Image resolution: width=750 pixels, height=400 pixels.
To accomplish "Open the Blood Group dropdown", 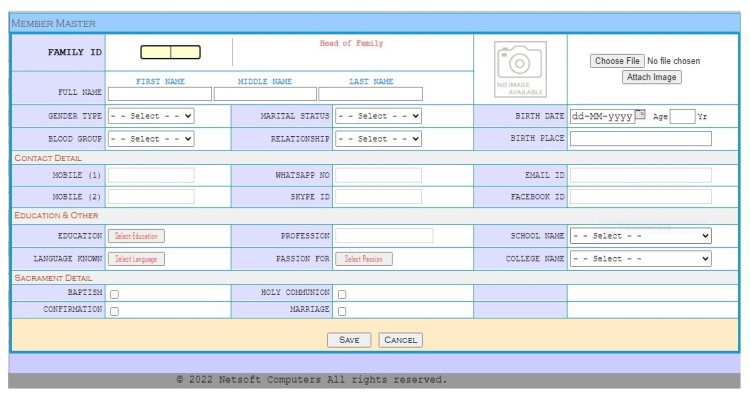I will coord(151,139).
